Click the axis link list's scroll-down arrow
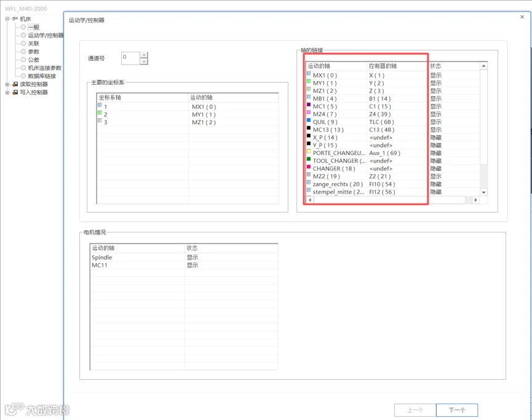Screen dimensions: 532x420 pos(484,192)
